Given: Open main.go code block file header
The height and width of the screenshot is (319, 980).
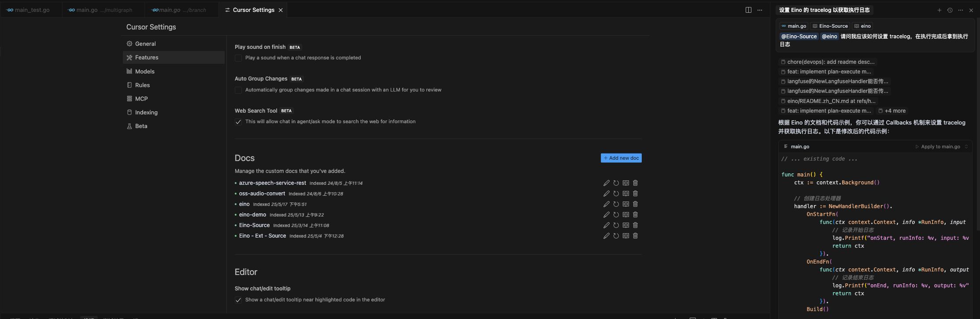Looking at the screenshot, I should pos(800,147).
